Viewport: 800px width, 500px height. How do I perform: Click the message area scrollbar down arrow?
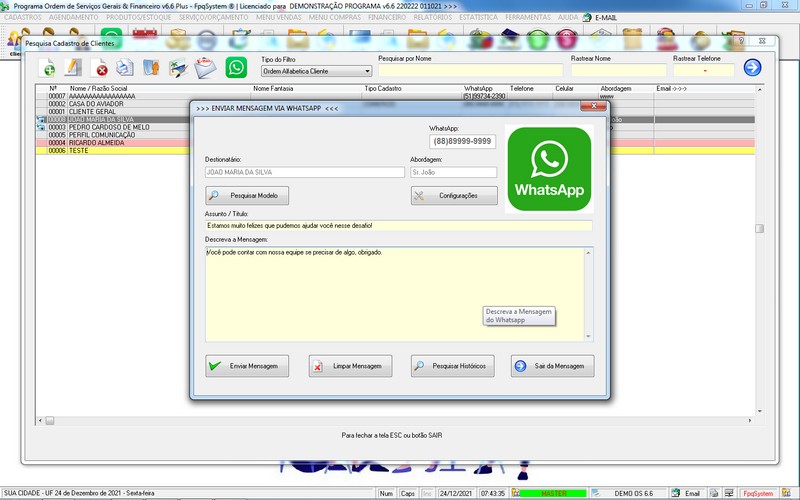588,337
